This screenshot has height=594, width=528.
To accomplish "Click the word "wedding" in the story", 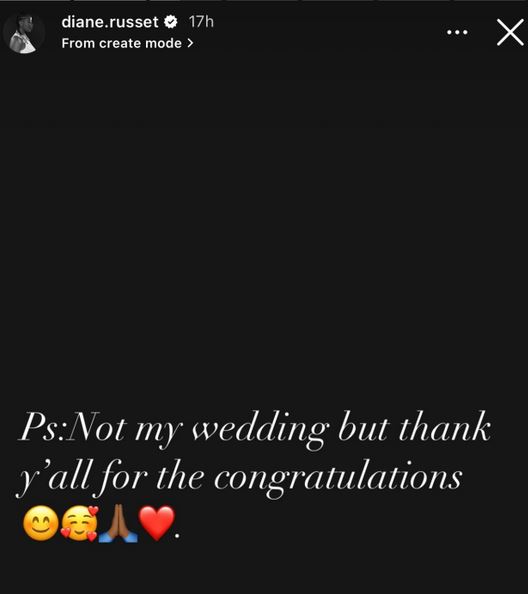I will 261,430.
